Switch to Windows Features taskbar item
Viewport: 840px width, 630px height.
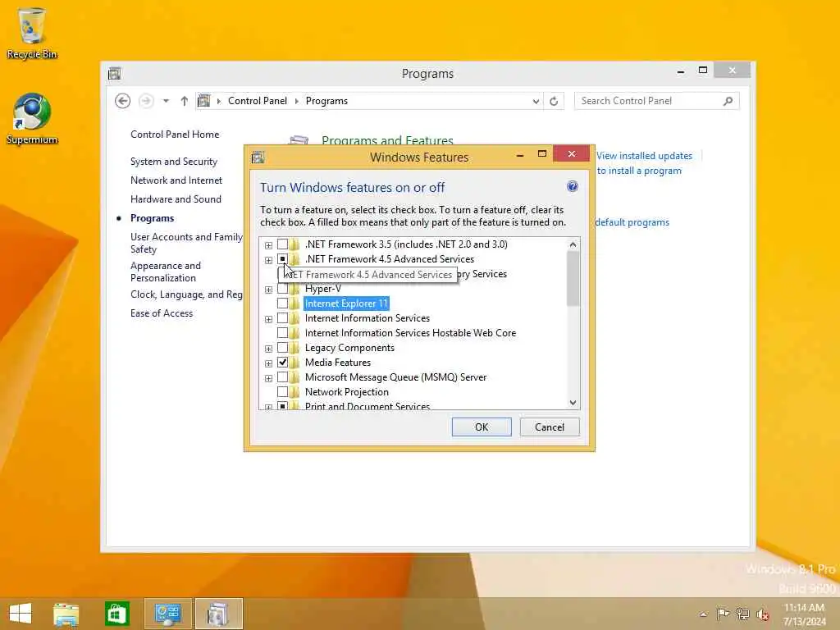click(x=218, y=614)
